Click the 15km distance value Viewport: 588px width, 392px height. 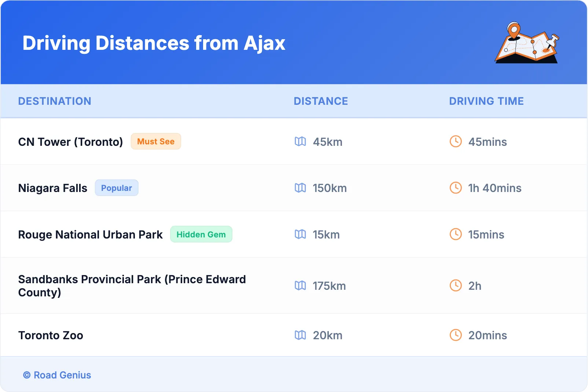(326, 234)
